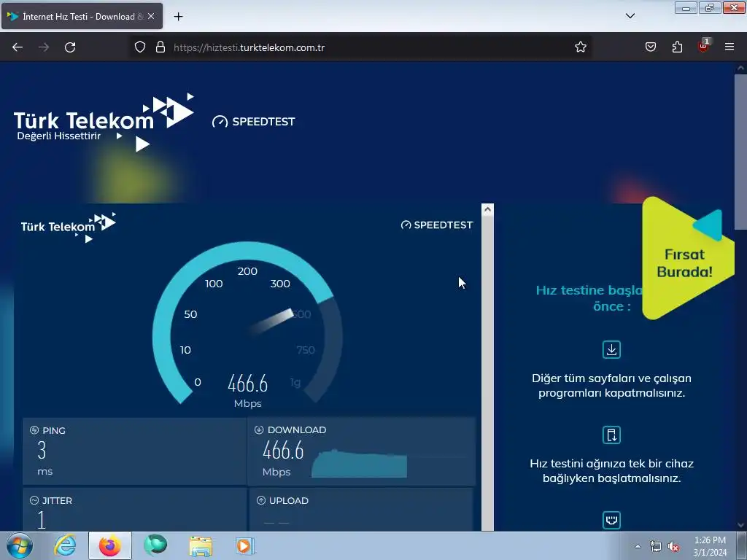Click the SPEEDTEST label inside the widget
Image resolution: width=747 pixels, height=560 pixels.
pyautogui.click(x=438, y=225)
